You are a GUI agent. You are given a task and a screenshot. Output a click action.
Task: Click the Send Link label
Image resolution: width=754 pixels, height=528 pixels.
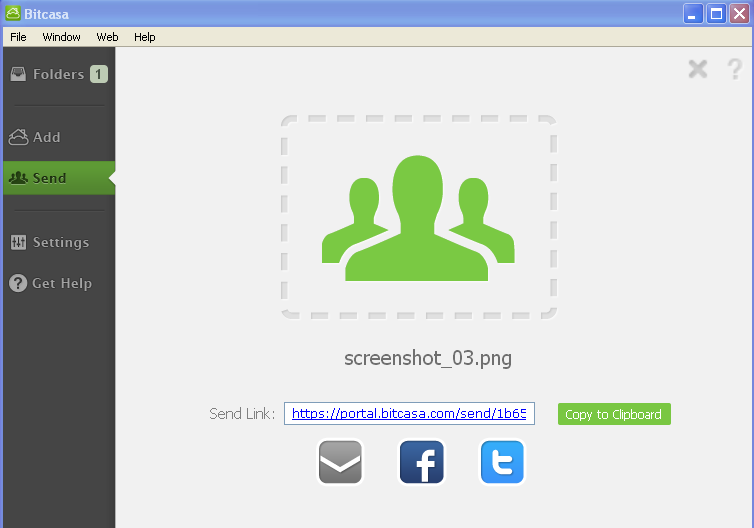pyautogui.click(x=242, y=414)
